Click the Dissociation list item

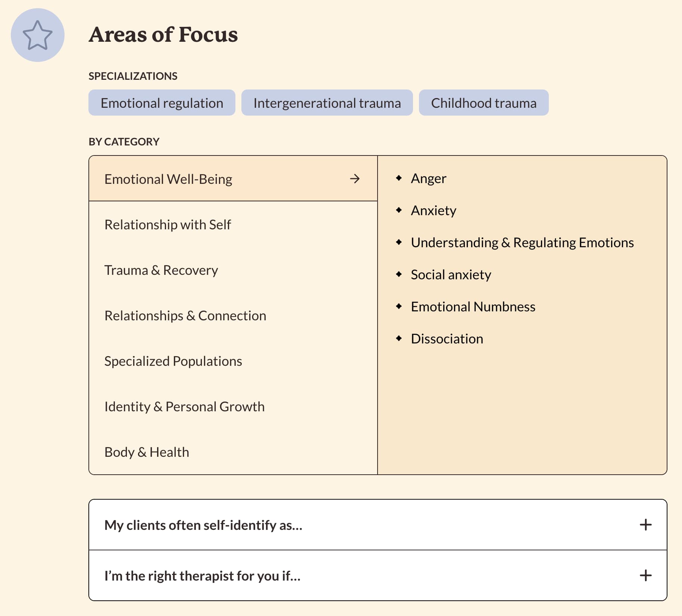[x=447, y=339]
